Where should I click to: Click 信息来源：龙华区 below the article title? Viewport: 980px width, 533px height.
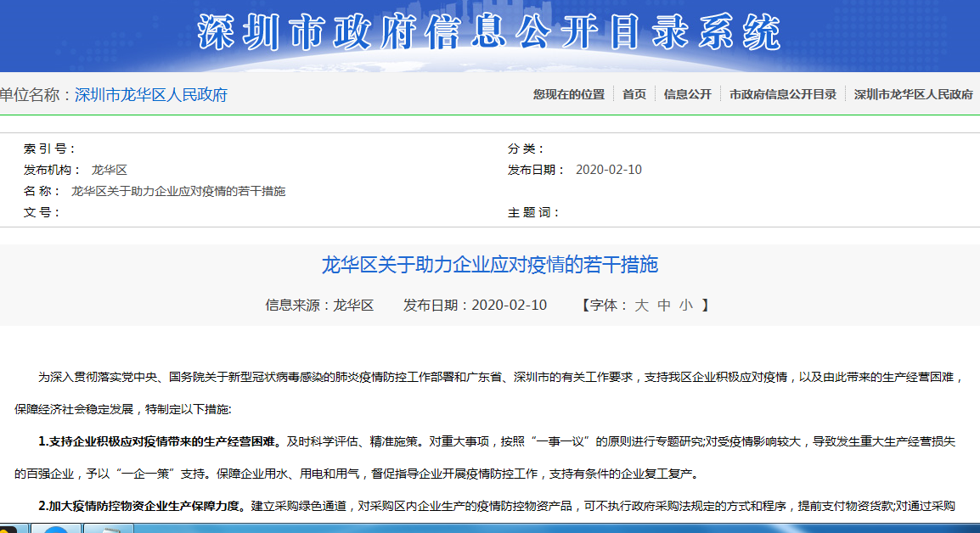coord(319,306)
